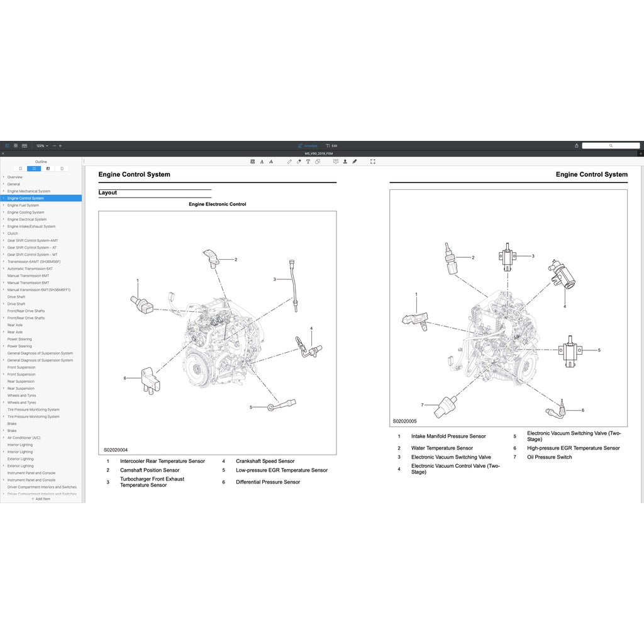Expand the Overview outline entry
The height and width of the screenshot is (644, 644).
point(4,177)
